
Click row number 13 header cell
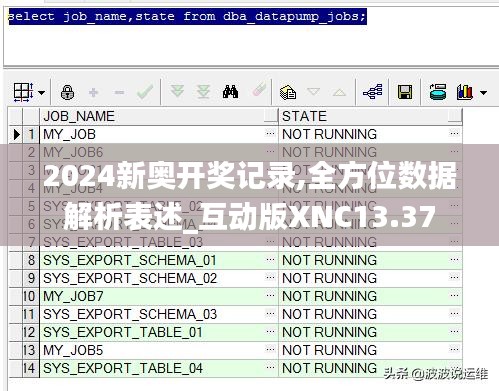pyautogui.click(x=31, y=350)
